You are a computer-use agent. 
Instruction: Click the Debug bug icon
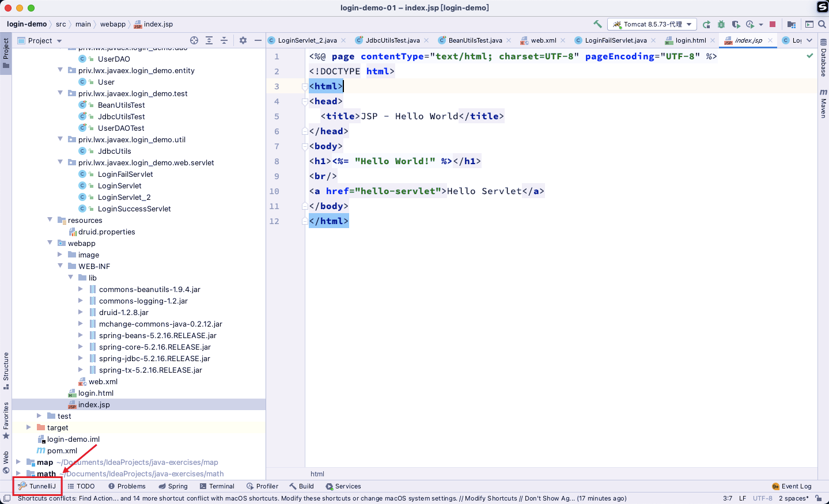(x=721, y=24)
